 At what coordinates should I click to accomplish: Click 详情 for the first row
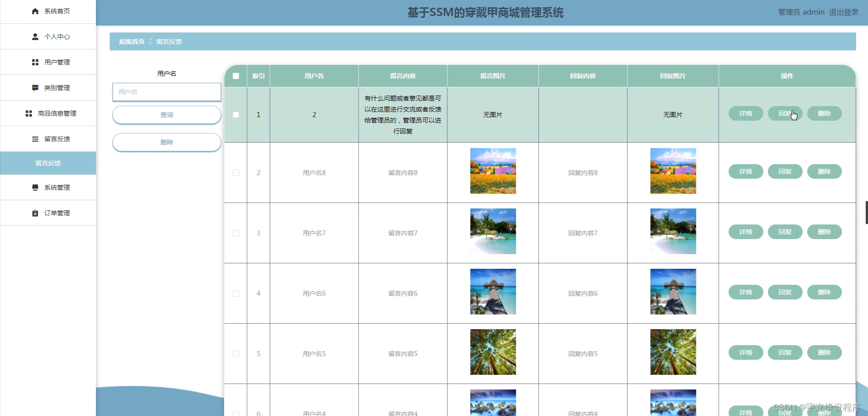pos(746,113)
